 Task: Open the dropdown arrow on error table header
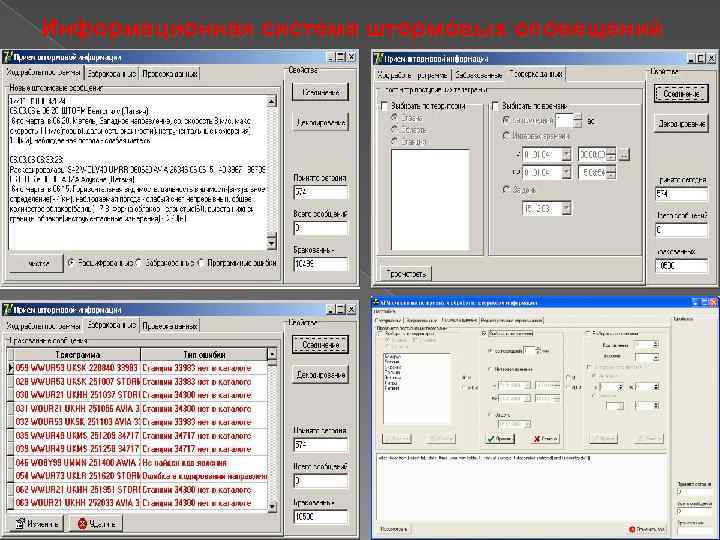point(272,354)
